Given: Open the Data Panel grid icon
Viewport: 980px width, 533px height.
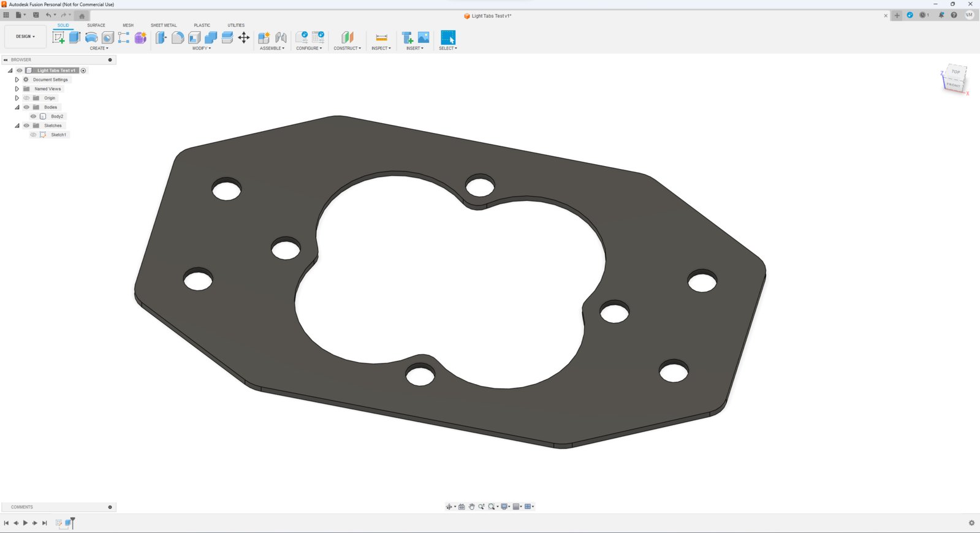Looking at the screenshot, I should point(6,15).
